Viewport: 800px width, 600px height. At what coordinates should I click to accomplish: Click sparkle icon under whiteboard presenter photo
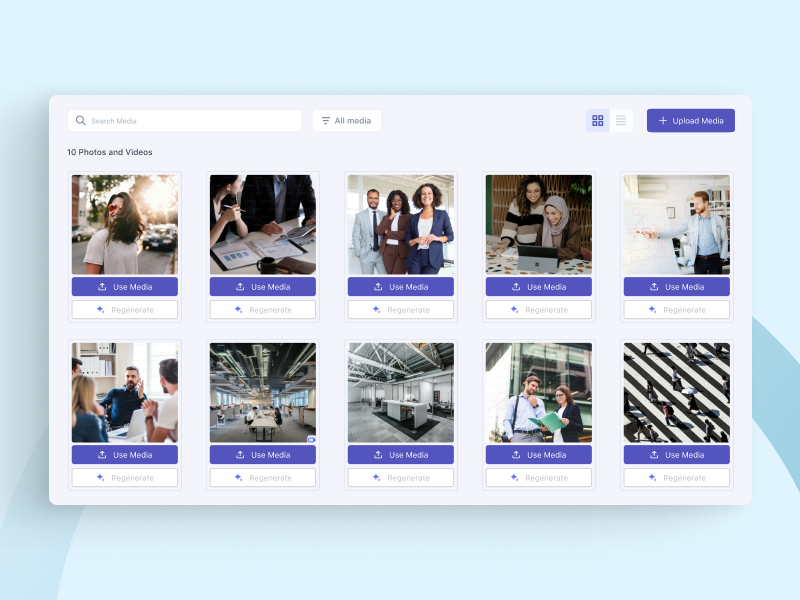[x=653, y=310]
